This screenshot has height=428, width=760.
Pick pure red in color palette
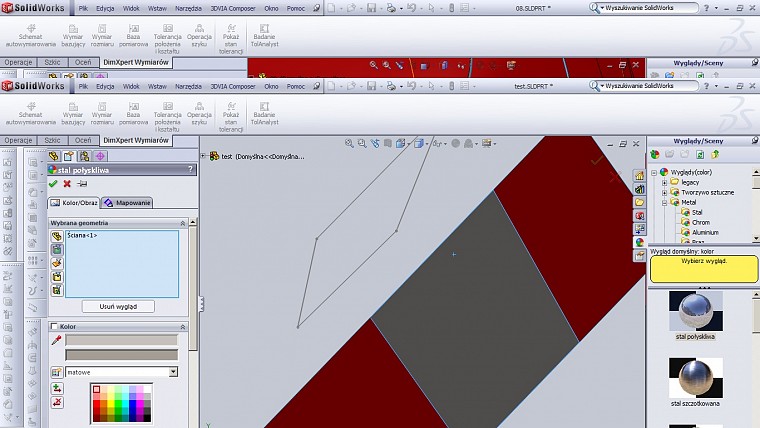point(96,403)
